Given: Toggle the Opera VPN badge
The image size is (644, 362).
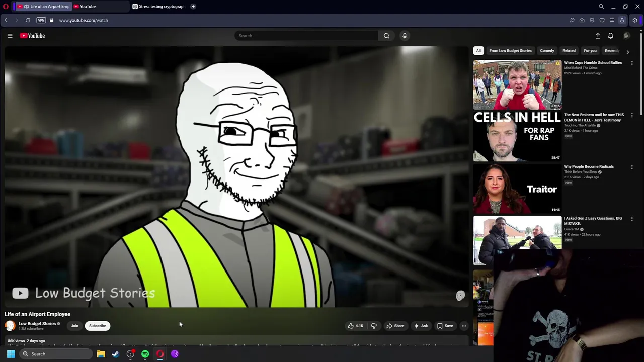Looking at the screenshot, I should pyautogui.click(x=41, y=20).
